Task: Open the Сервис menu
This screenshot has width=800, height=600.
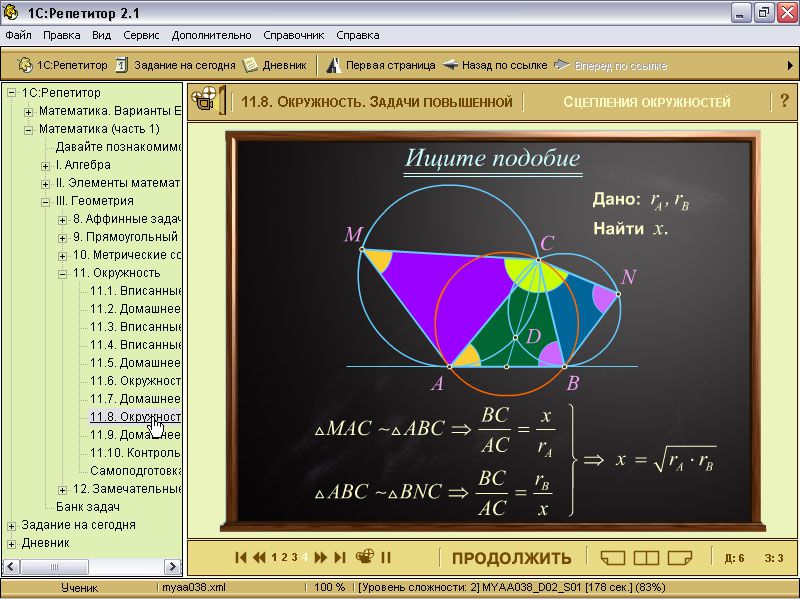Action: pos(141,35)
